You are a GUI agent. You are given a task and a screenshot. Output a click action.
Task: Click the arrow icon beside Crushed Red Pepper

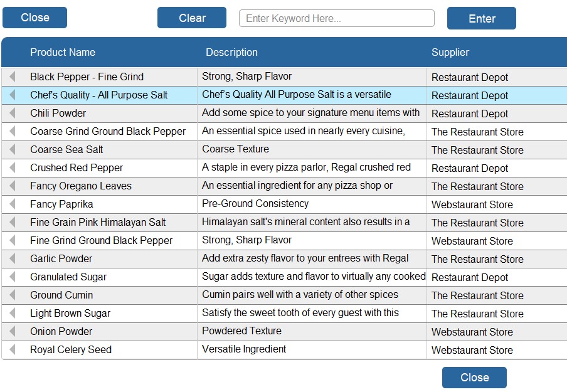tap(12, 167)
